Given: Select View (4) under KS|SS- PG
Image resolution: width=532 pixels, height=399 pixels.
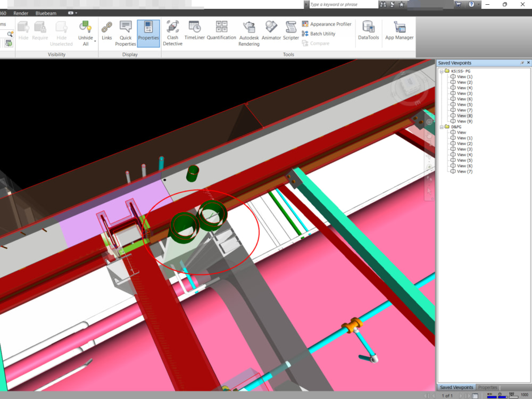Looking at the screenshot, I should tap(464, 88).
